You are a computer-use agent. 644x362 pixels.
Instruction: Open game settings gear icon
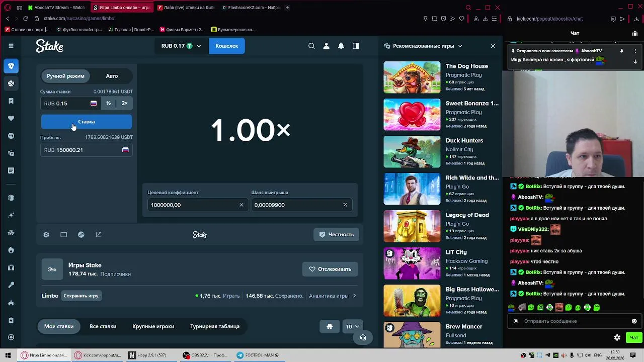(x=46, y=235)
